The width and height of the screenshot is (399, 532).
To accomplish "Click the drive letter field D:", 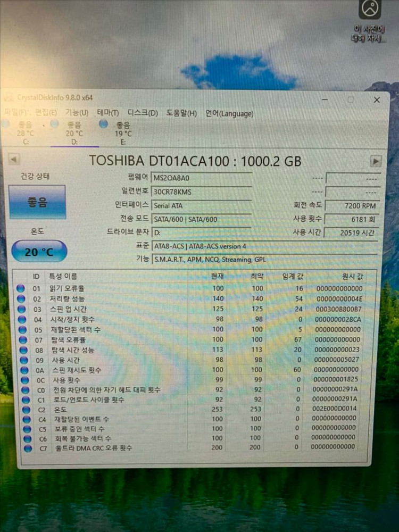I will pos(202,233).
